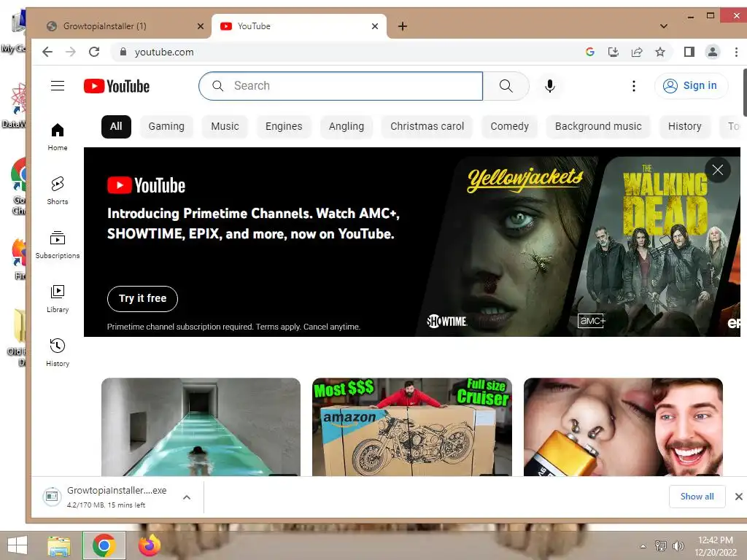The height and width of the screenshot is (560, 747).
Task: Open the network tray icon
Action: 661,545
